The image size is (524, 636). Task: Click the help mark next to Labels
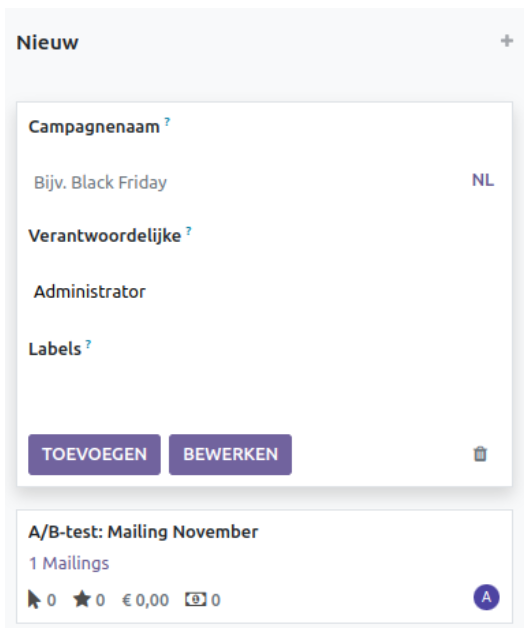click(x=88, y=344)
